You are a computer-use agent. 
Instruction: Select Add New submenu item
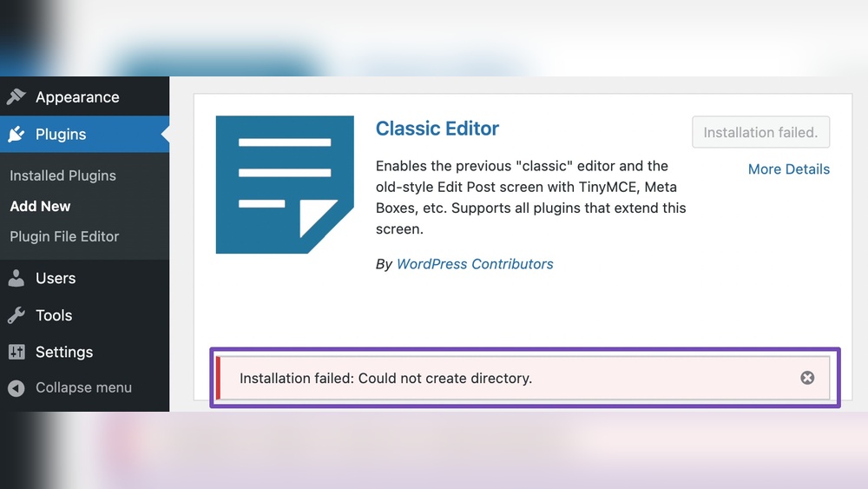[41, 206]
